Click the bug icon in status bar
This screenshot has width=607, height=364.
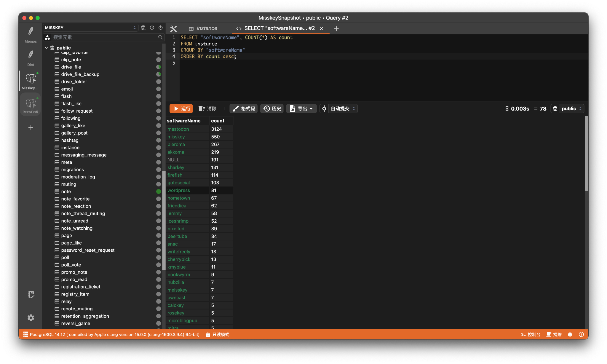coord(570,334)
